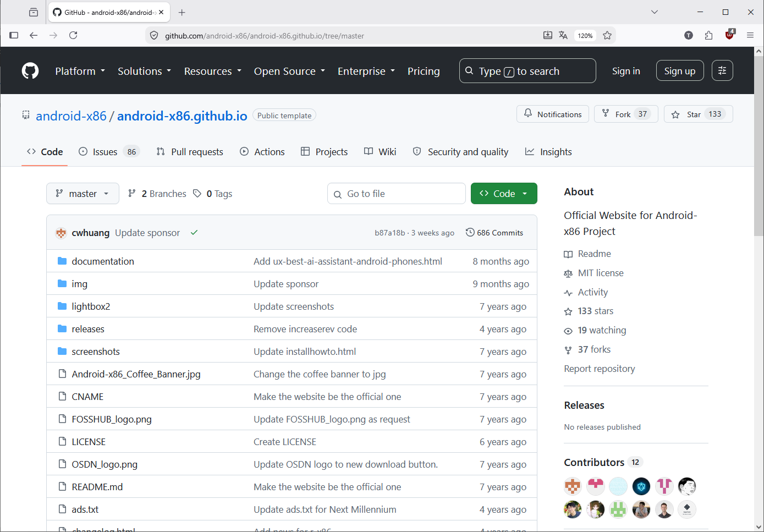Image resolution: width=764 pixels, height=532 pixels.
Task: Open the MIT license link
Action: (594, 273)
